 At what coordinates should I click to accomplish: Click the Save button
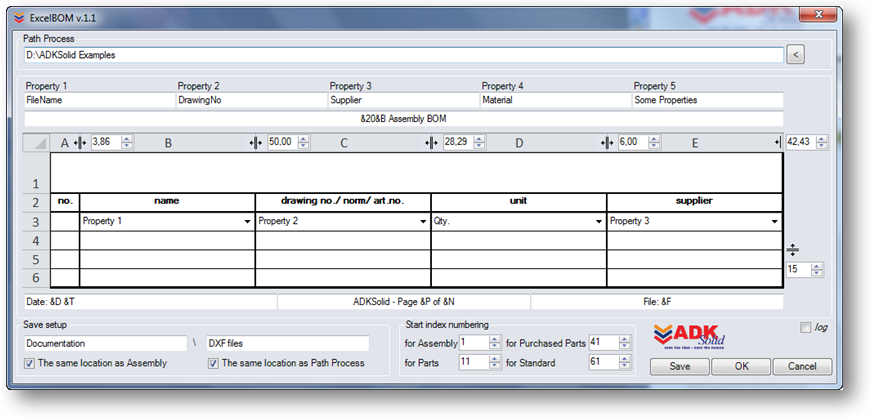(x=680, y=366)
